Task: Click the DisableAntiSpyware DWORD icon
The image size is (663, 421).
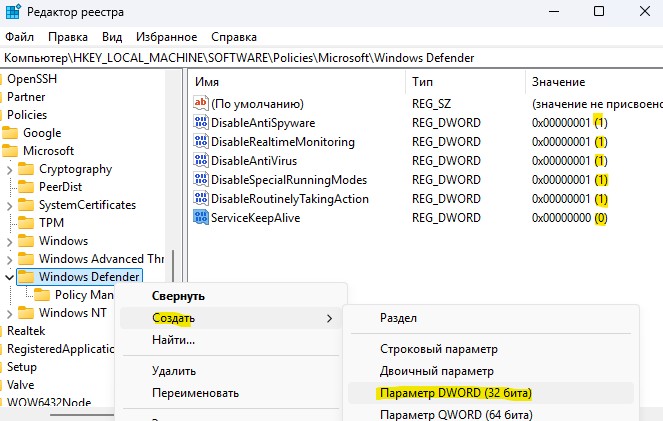Action: point(201,122)
